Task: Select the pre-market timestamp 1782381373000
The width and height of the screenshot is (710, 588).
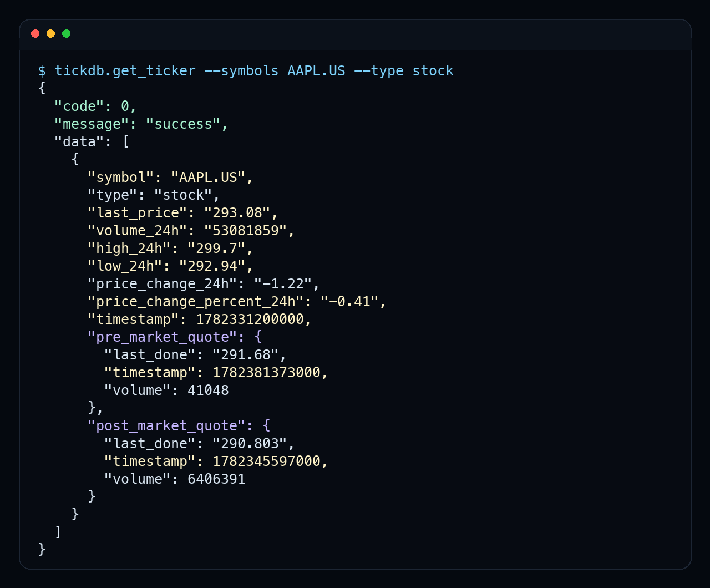Action: pyautogui.click(x=267, y=373)
